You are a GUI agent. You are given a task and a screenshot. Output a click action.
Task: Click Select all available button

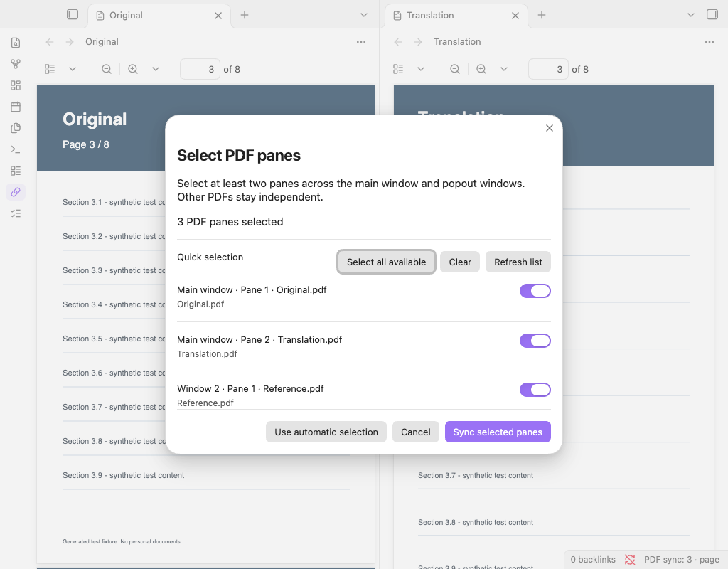(x=386, y=262)
